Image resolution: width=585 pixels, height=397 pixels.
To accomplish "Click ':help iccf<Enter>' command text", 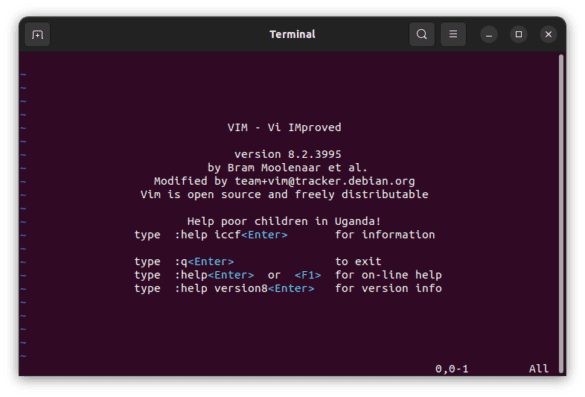I will tap(231, 235).
